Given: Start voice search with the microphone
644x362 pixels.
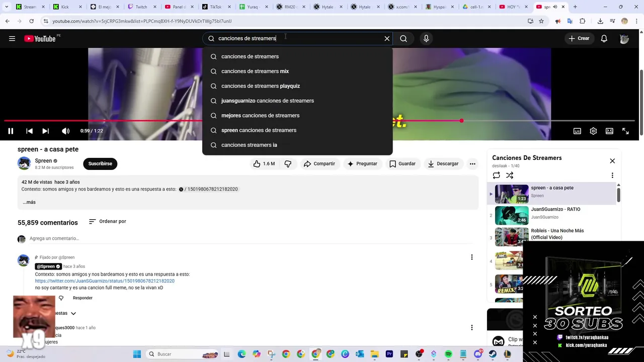Looking at the screenshot, I should (x=426, y=39).
